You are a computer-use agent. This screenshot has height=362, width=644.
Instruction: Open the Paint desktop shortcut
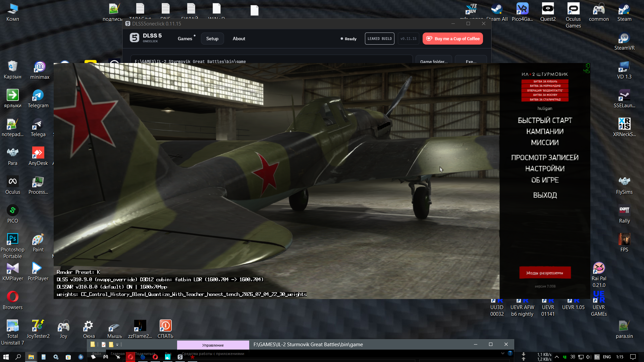pos(38,243)
